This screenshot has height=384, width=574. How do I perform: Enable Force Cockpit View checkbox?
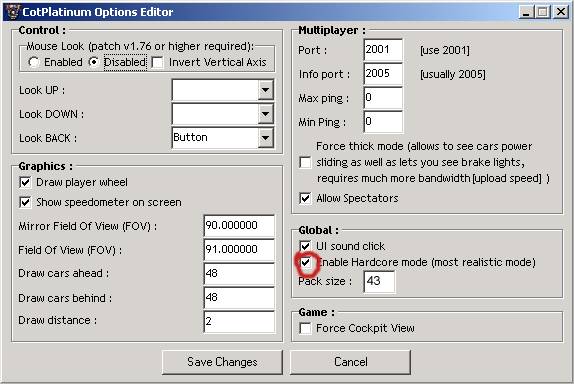point(305,328)
